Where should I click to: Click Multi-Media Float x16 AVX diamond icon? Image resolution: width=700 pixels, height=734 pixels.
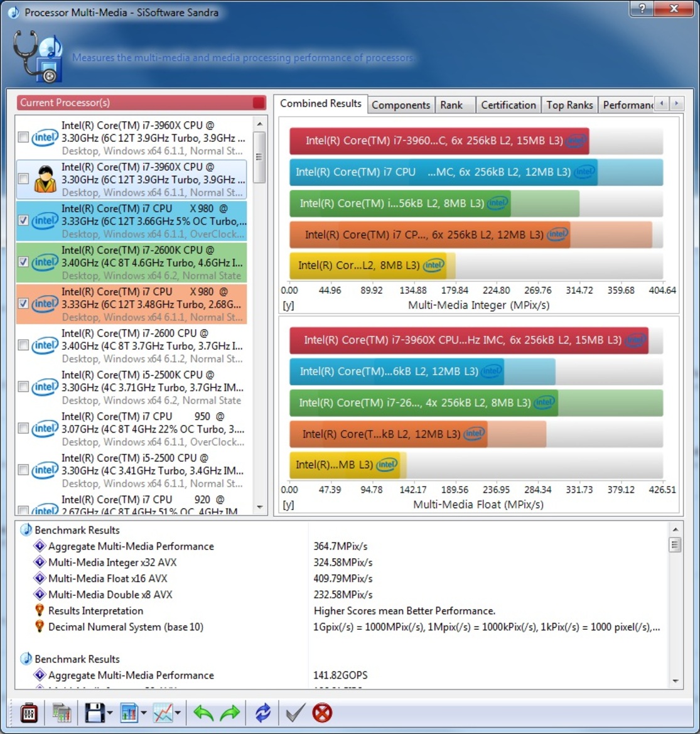coord(40,578)
